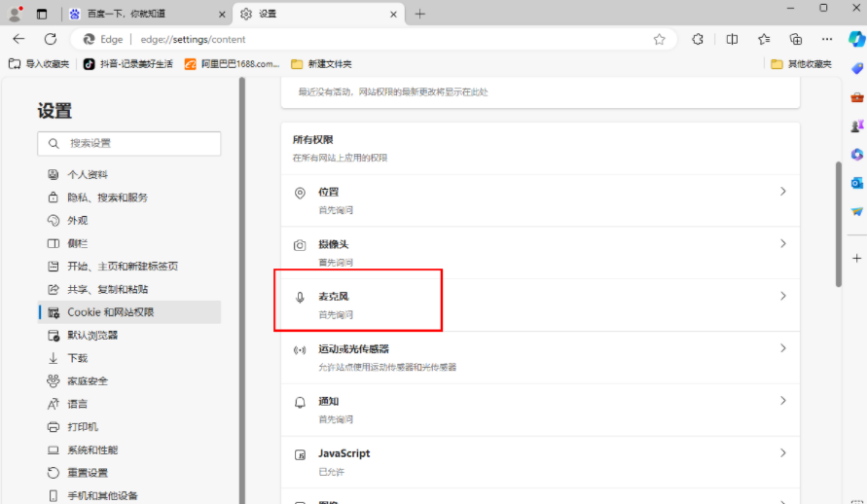Expand the 摄像头 permission chevron
867x504 pixels.
783,243
